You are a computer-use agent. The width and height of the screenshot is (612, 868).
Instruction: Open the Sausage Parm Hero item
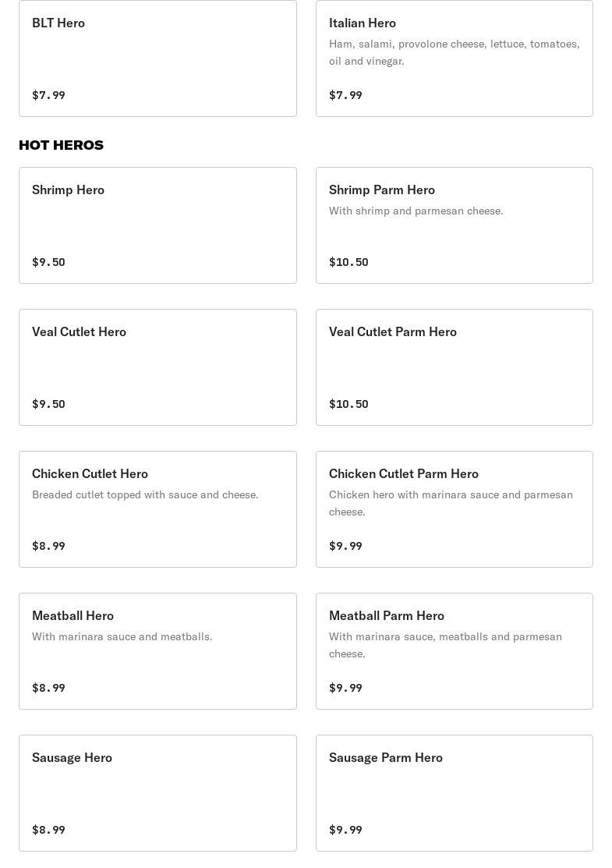pos(454,793)
